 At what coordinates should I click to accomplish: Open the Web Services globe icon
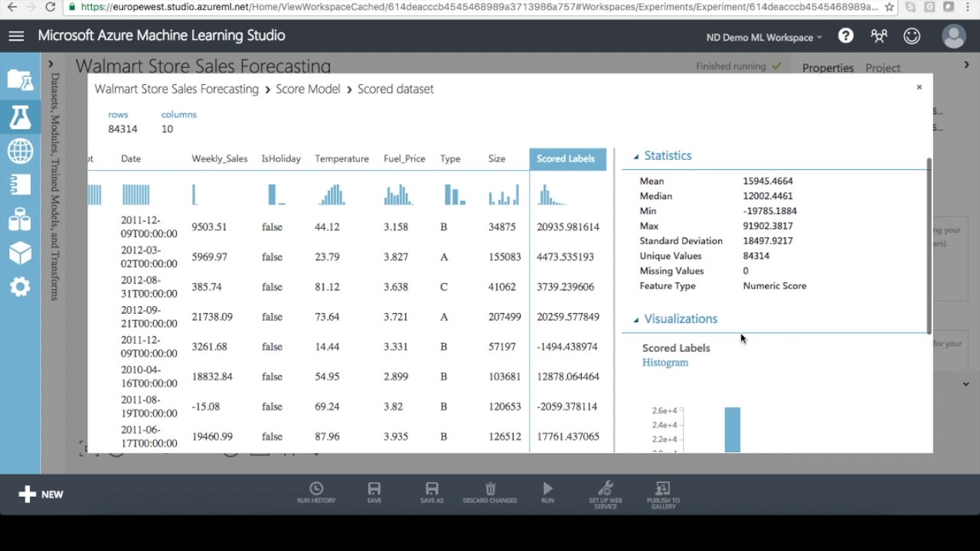coord(20,151)
